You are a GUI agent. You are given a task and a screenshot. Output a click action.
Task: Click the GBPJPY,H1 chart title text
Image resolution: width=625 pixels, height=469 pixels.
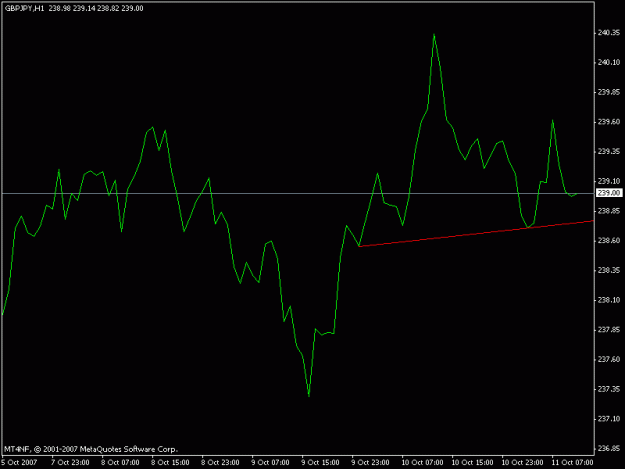point(24,8)
